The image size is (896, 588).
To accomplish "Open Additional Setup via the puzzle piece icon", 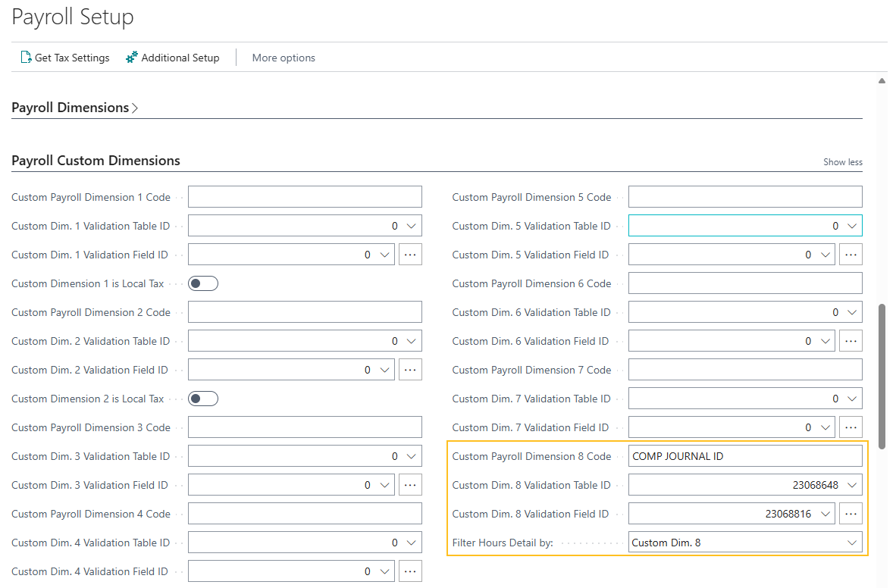I will coord(130,57).
